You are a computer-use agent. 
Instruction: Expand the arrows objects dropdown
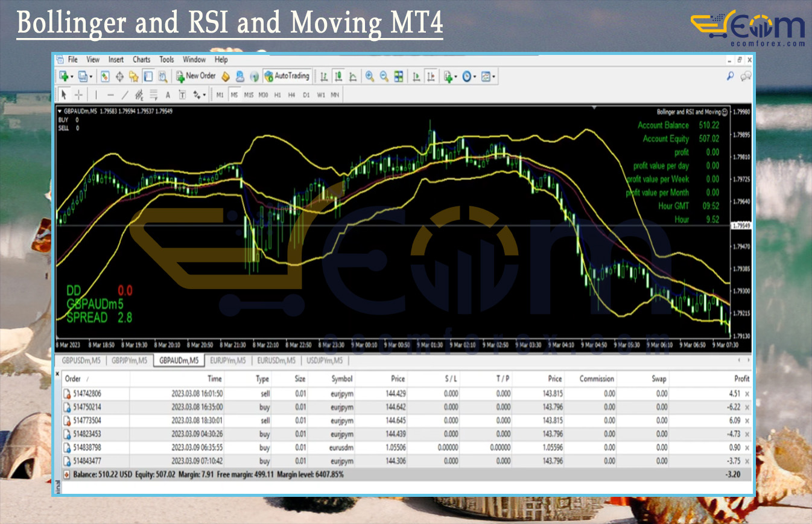[x=205, y=95]
